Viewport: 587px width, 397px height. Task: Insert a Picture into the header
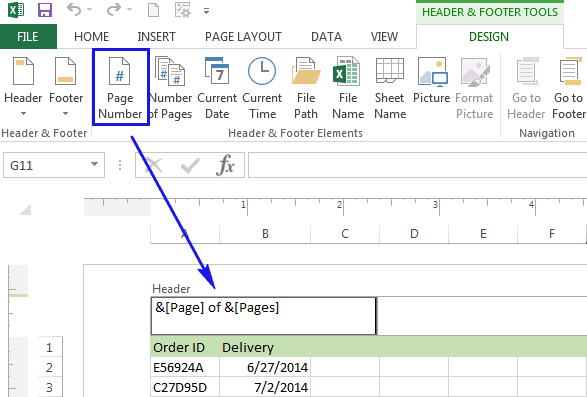coord(432,81)
